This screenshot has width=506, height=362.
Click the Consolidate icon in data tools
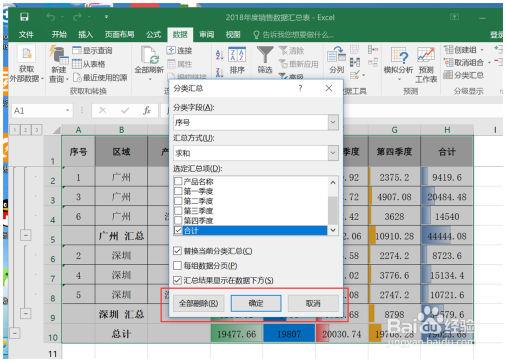373,50
